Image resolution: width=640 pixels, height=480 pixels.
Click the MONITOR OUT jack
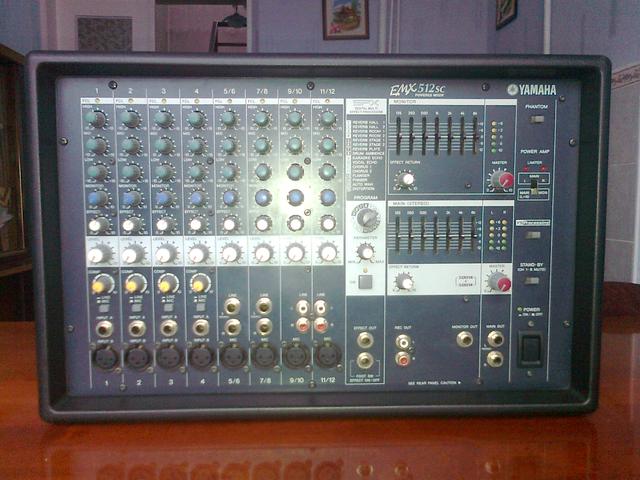(x=464, y=340)
